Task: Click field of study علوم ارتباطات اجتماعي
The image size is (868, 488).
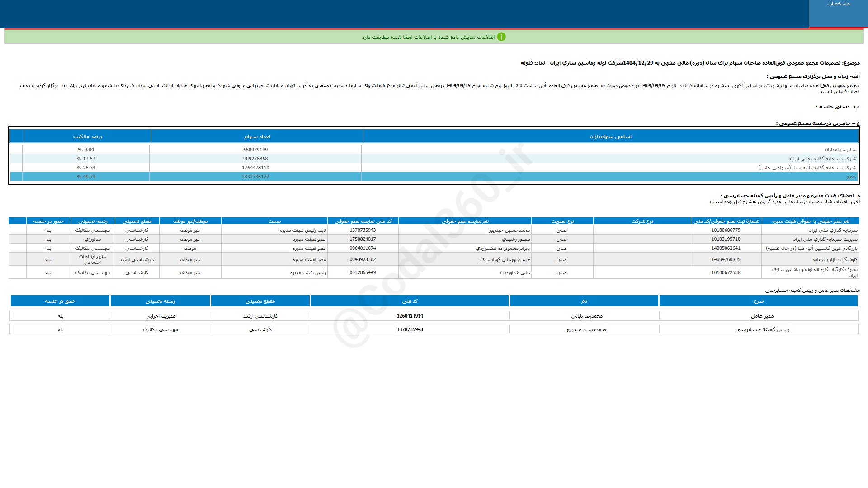Action: 93,259
